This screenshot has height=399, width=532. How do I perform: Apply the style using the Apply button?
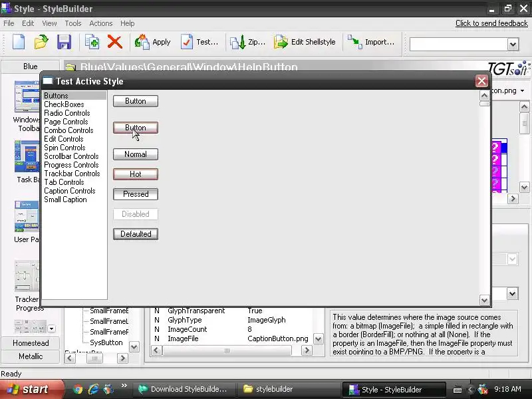point(152,42)
